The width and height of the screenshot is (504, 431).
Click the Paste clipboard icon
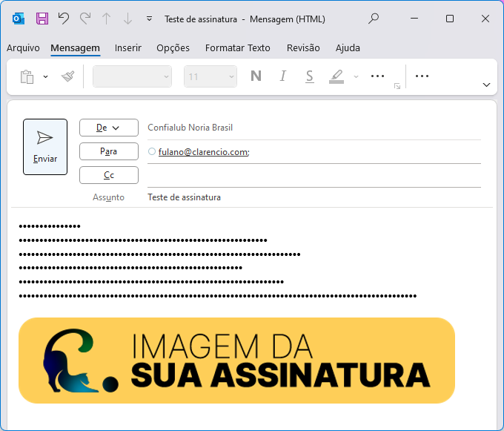[x=27, y=76]
